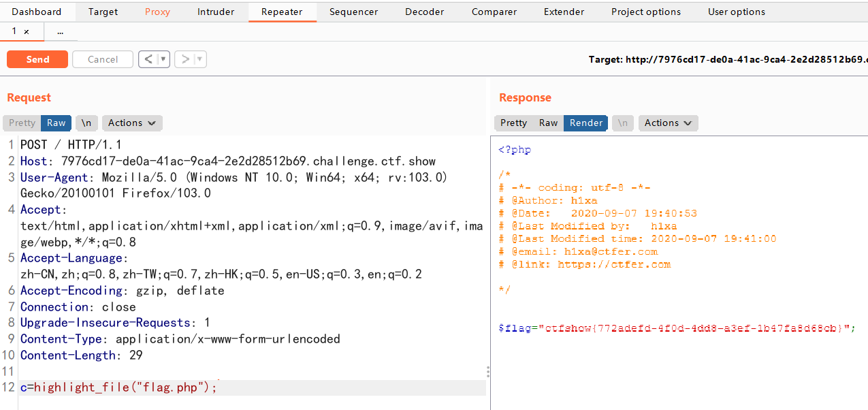Screen dimensions: 868x410
Task: Toggle the \n non-printable characters in Request
Action: 86,123
